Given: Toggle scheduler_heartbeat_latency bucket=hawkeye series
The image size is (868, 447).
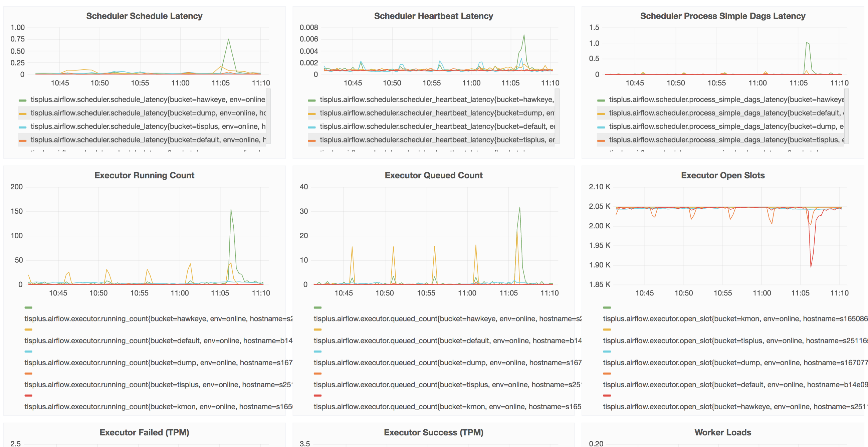Looking at the screenshot, I should (x=436, y=99).
